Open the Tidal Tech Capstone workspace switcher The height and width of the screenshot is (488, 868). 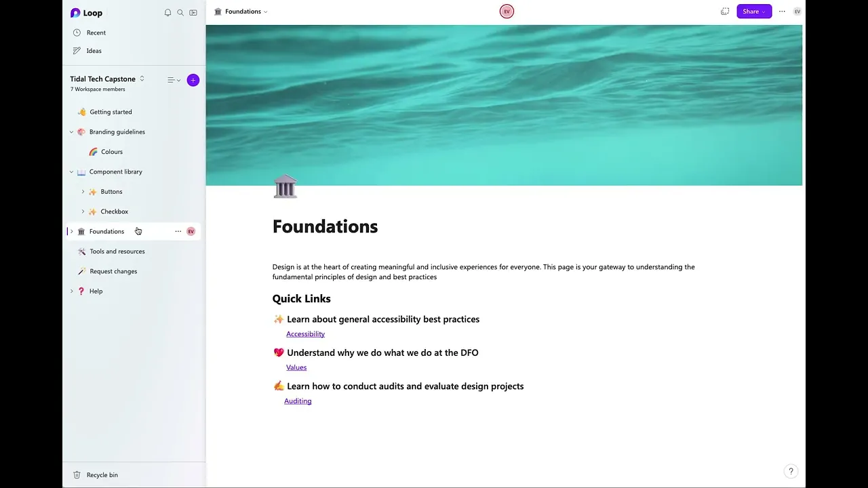[107, 79]
